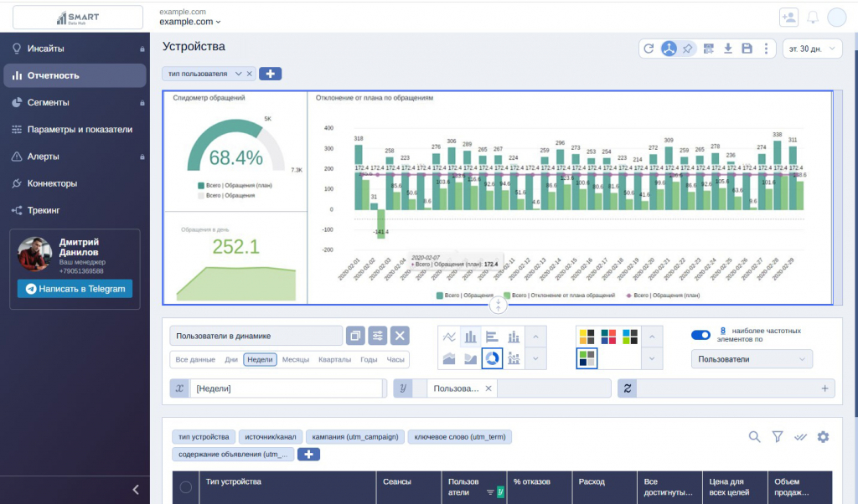Open the эт. 30 дн. date range dropdown
Image resolution: width=858 pixels, height=504 pixels.
pyautogui.click(x=811, y=49)
